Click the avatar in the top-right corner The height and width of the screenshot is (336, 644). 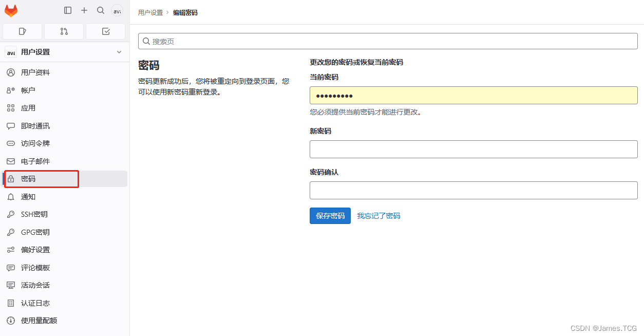117,10
